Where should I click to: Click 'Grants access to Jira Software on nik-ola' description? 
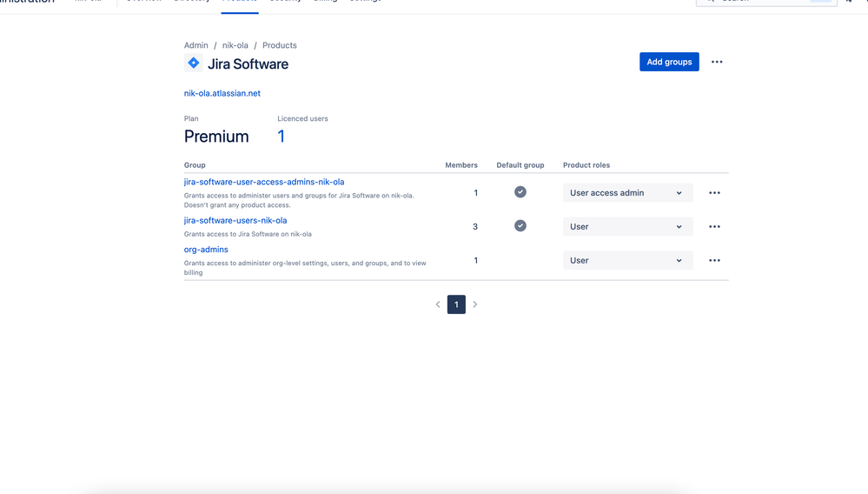point(248,234)
